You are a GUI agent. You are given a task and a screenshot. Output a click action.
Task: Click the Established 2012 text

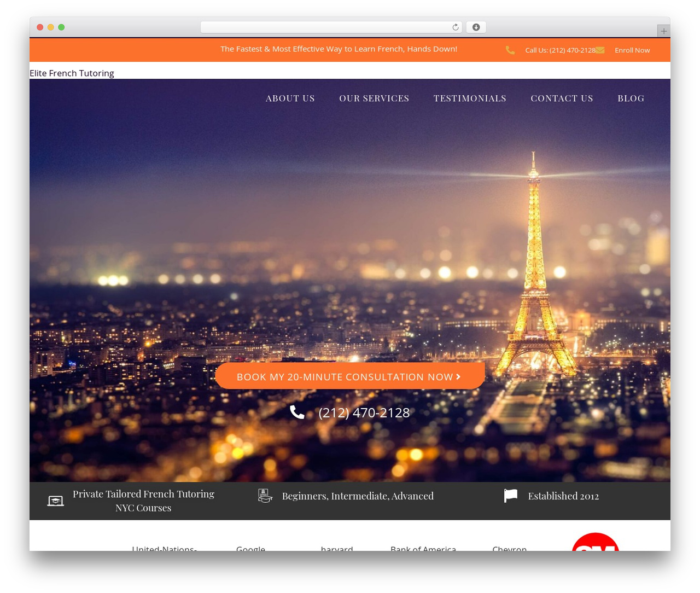click(563, 496)
